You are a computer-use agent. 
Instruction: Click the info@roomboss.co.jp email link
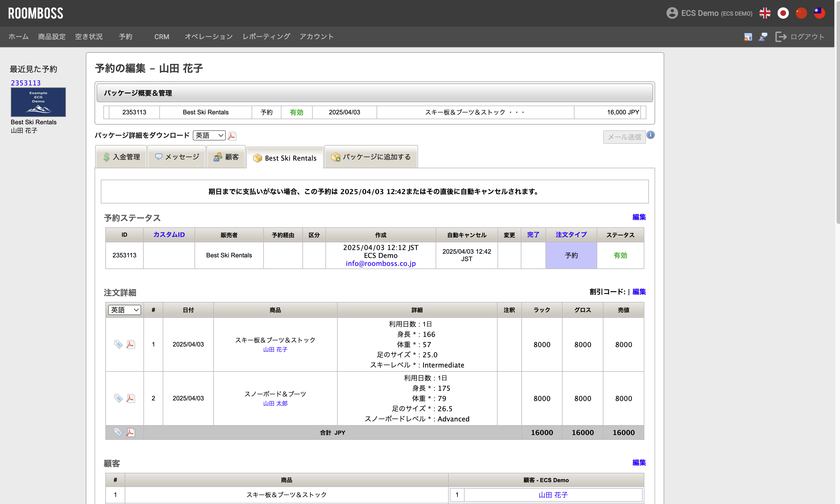point(381,264)
